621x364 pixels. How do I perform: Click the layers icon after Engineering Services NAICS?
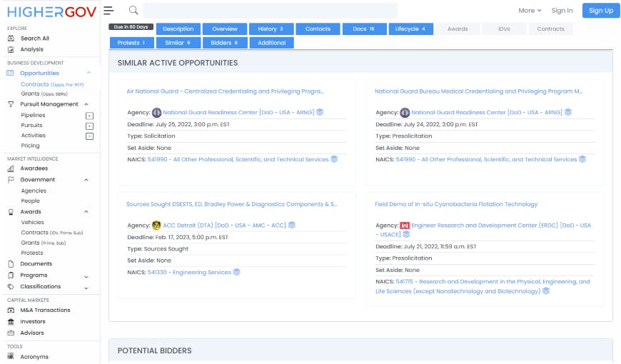236,272
